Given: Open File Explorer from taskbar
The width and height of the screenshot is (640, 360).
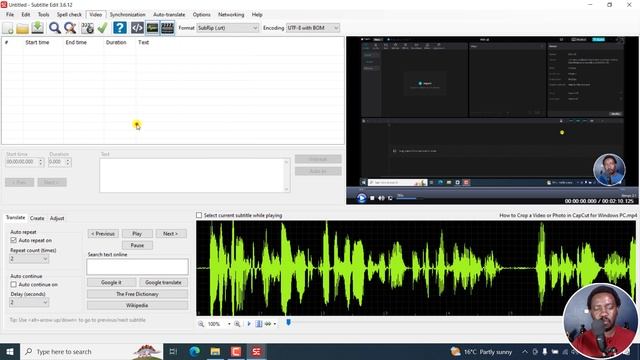Looking at the screenshot, I should point(215,351).
